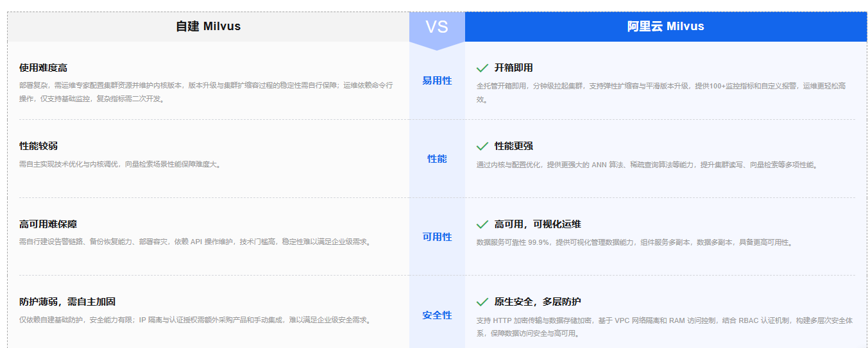Click the 安全性 category label

point(437,315)
